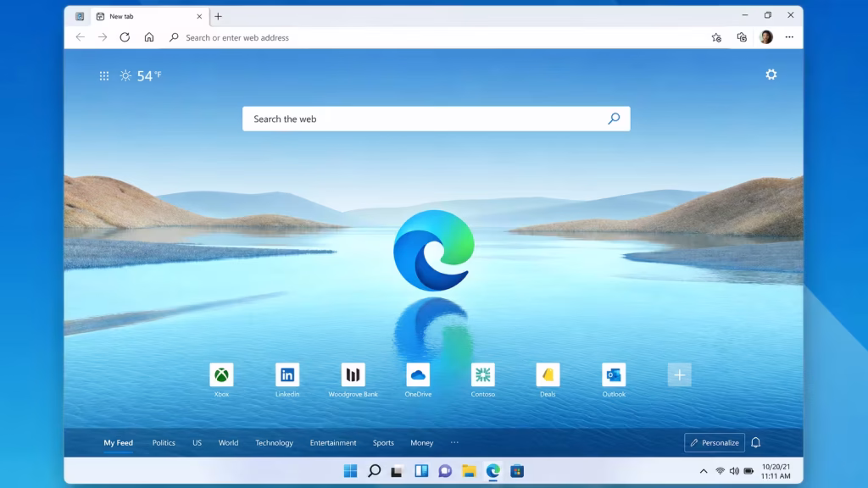This screenshot has width=868, height=488.
Task: Add a new tab with the plus button
Action: pyautogui.click(x=218, y=17)
